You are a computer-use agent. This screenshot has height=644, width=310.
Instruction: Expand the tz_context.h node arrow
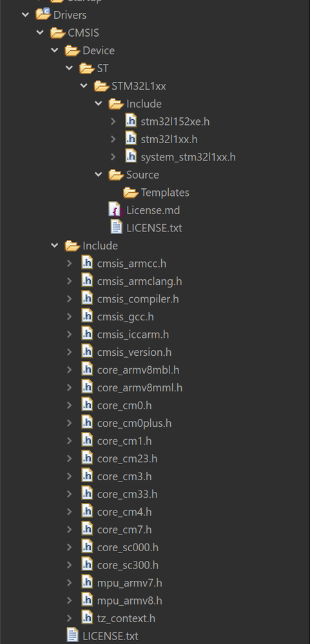coord(70,618)
